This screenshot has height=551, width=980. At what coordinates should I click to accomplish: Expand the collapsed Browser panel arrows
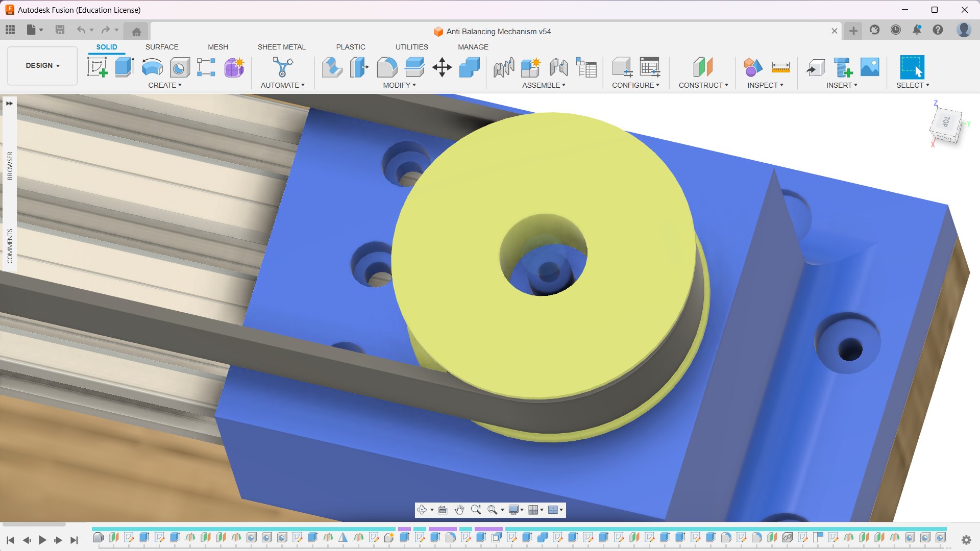[x=9, y=104]
